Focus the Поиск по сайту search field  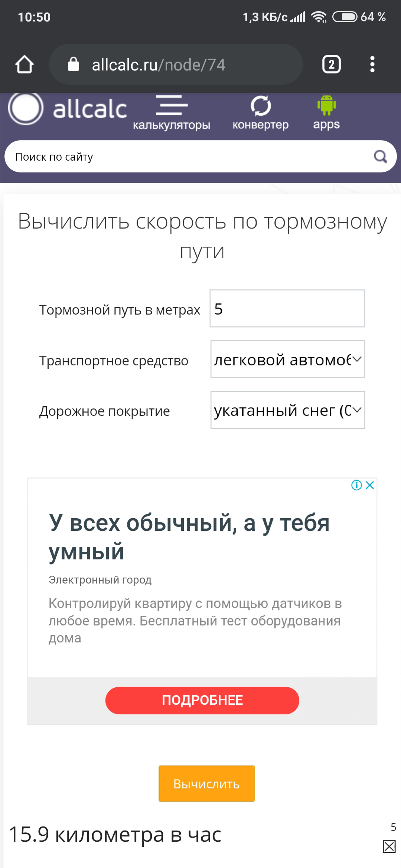[x=186, y=157]
